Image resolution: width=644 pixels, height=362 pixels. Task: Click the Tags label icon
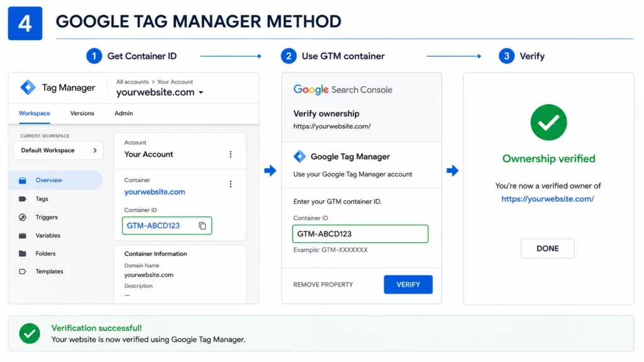coord(23,199)
